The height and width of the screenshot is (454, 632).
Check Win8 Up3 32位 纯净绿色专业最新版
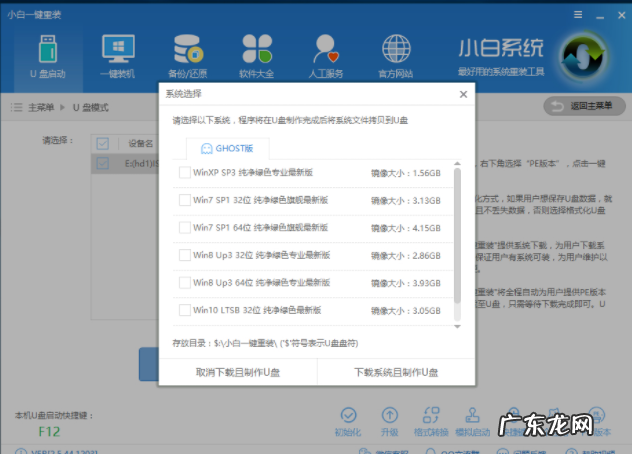pyautogui.click(x=185, y=255)
